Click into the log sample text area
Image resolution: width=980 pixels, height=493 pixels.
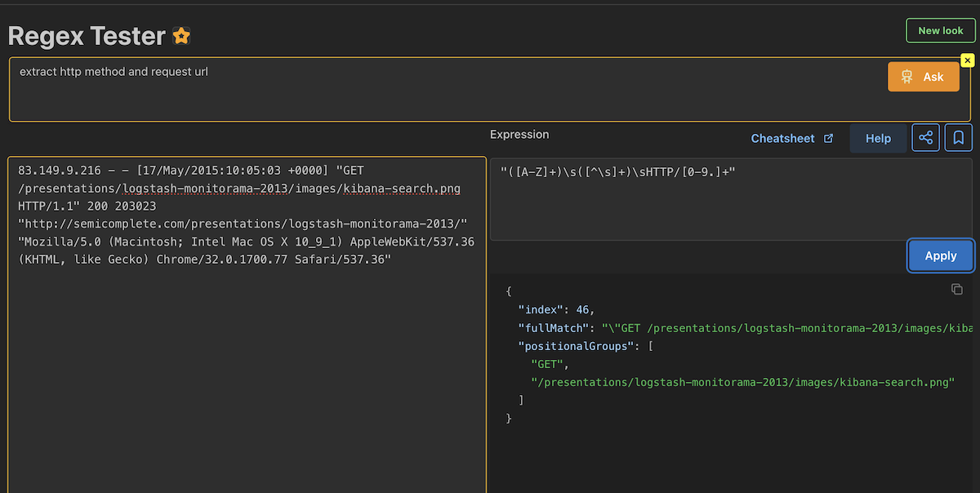247,367
